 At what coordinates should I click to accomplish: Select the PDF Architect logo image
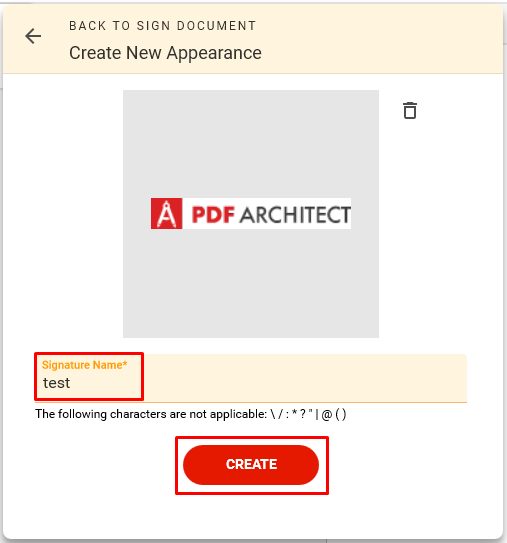click(251, 214)
